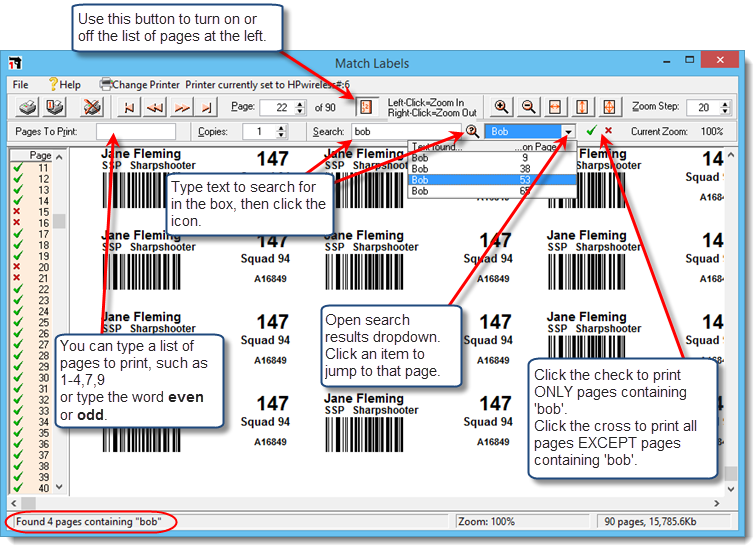Click the Match Labels app icon in title bar

15,63
